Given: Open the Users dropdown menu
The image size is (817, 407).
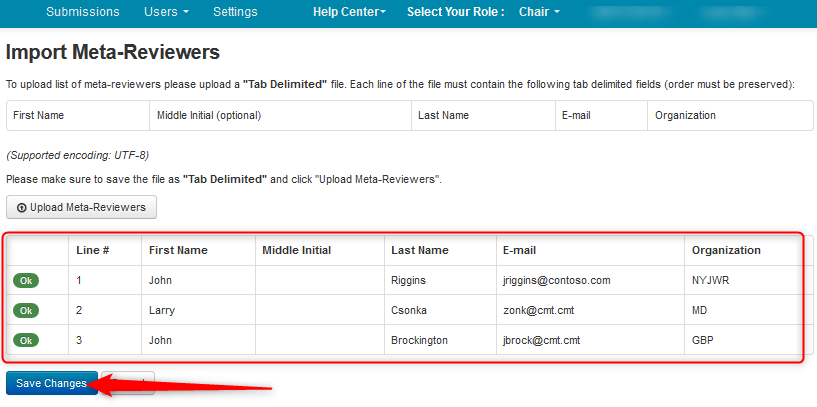Looking at the screenshot, I should tap(166, 12).
